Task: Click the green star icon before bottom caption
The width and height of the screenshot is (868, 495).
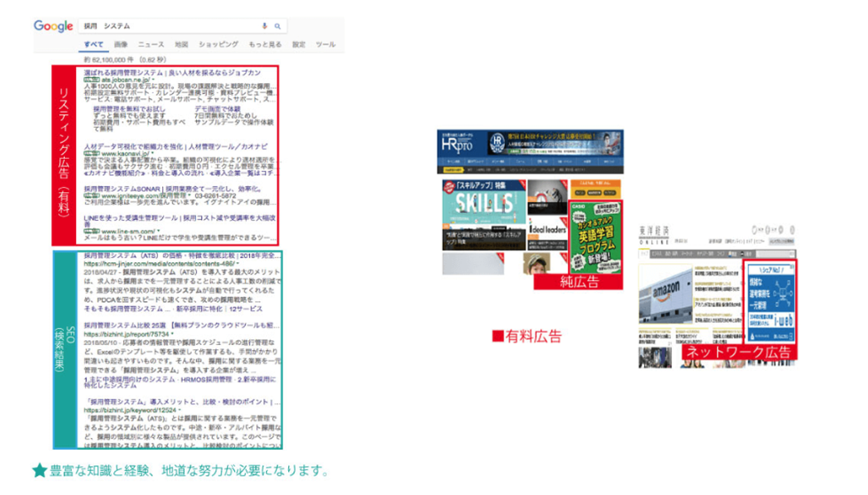Action: (39, 470)
